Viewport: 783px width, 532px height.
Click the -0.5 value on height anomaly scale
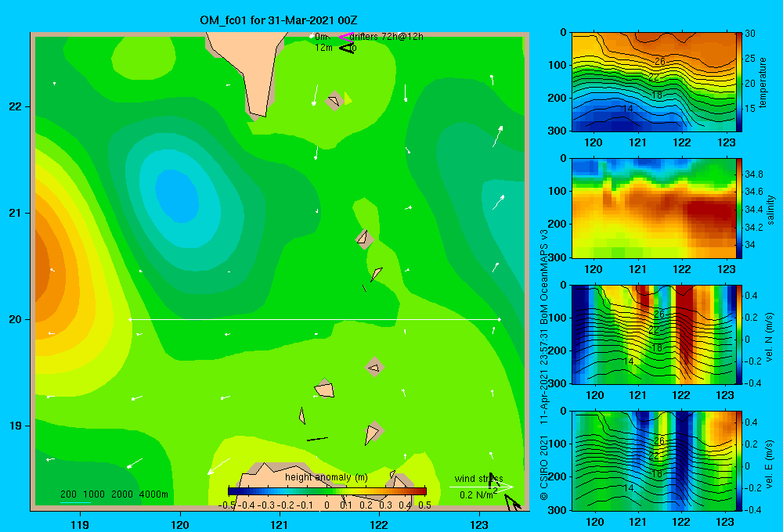pyautogui.click(x=227, y=505)
